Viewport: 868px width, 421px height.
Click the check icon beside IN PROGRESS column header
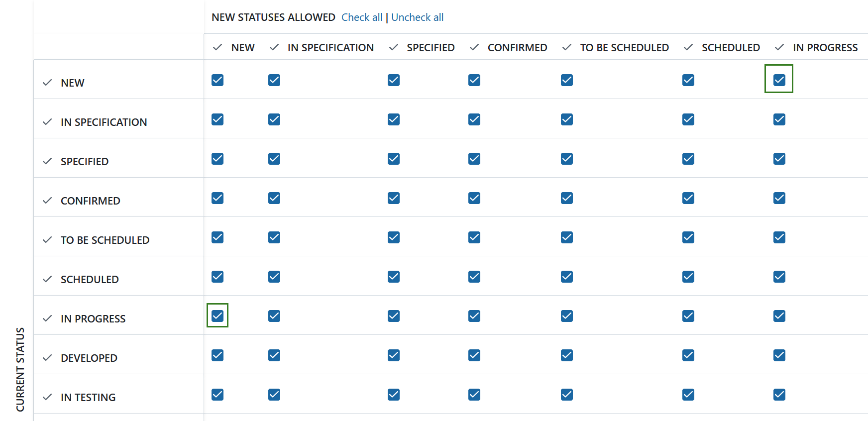tap(779, 47)
